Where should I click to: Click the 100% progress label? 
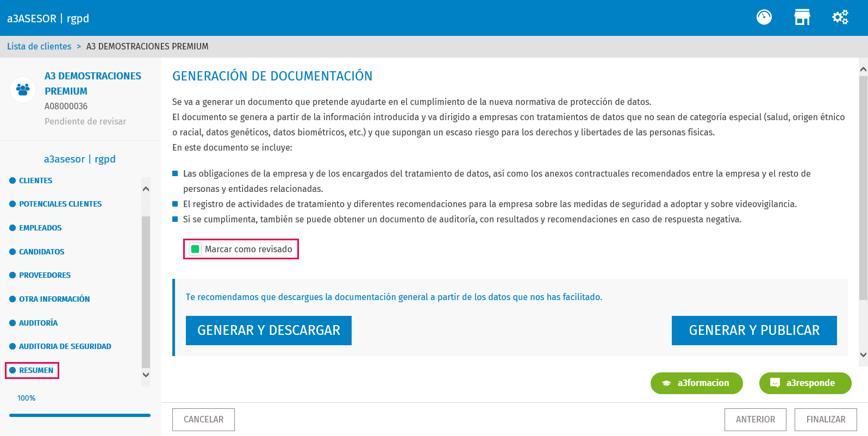[x=26, y=398]
